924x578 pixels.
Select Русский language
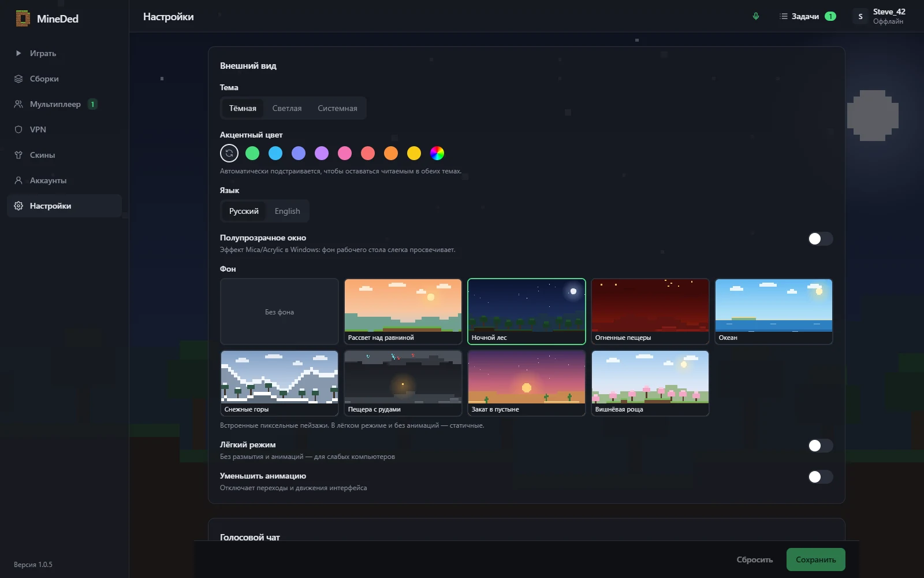(244, 211)
